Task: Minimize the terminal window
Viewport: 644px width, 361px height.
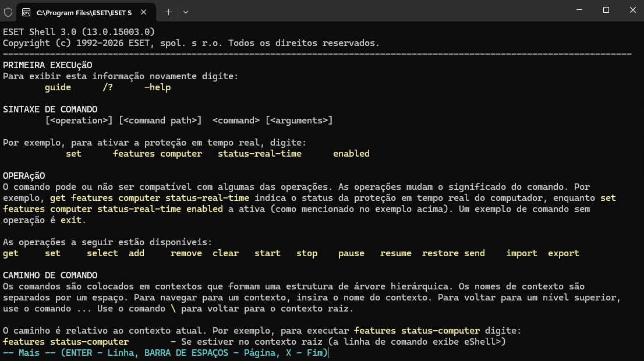Action: (x=579, y=10)
